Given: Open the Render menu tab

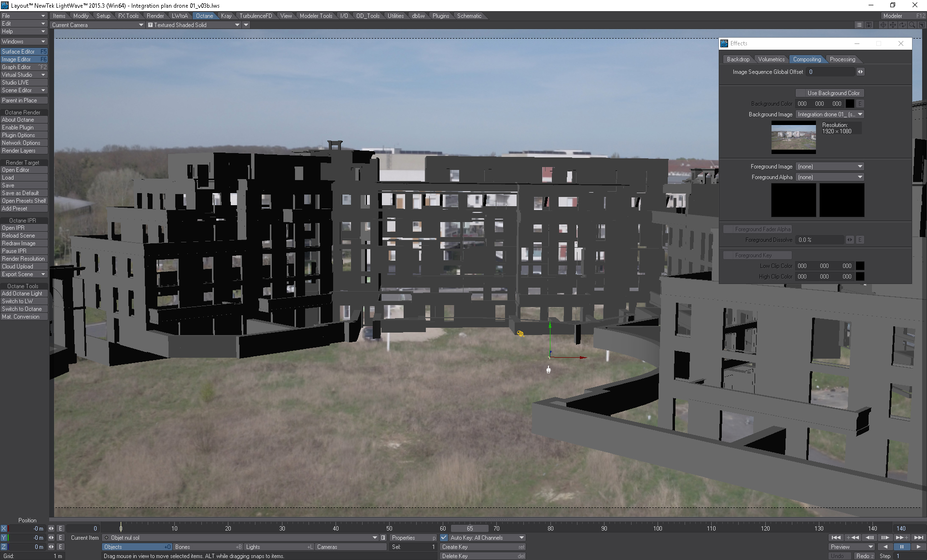Looking at the screenshot, I should click(155, 16).
